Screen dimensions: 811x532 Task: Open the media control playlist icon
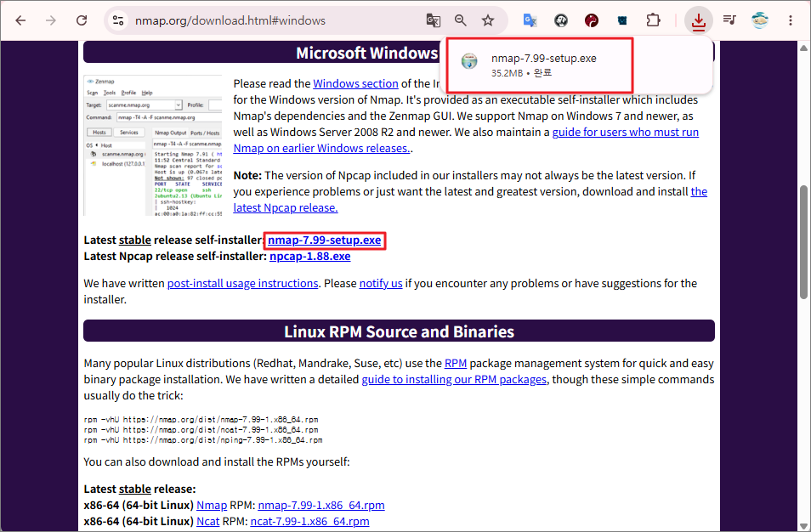click(x=729, y=20)
